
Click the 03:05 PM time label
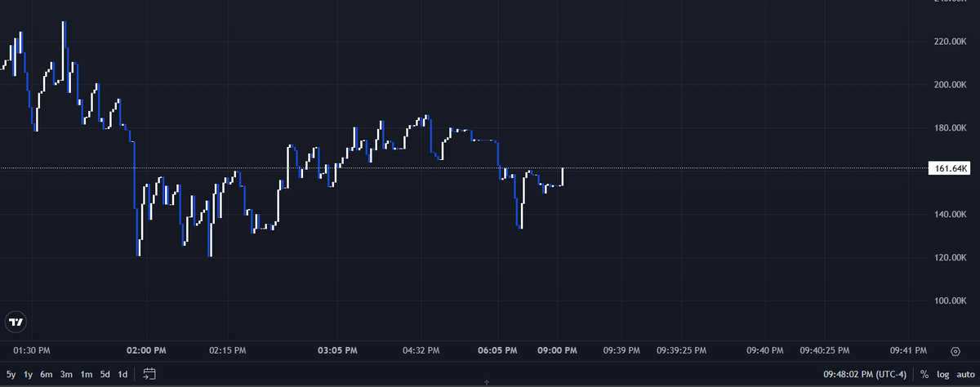[337, 350]
